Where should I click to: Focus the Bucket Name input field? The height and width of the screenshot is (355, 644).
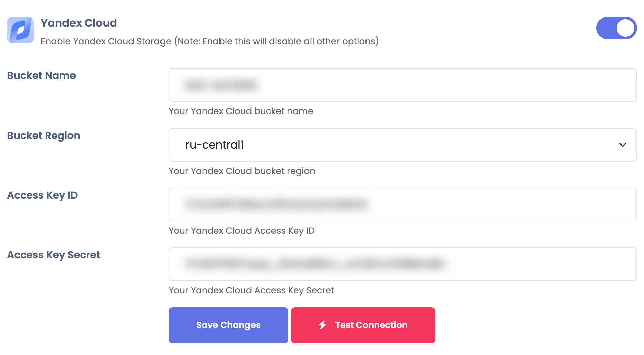402,85
